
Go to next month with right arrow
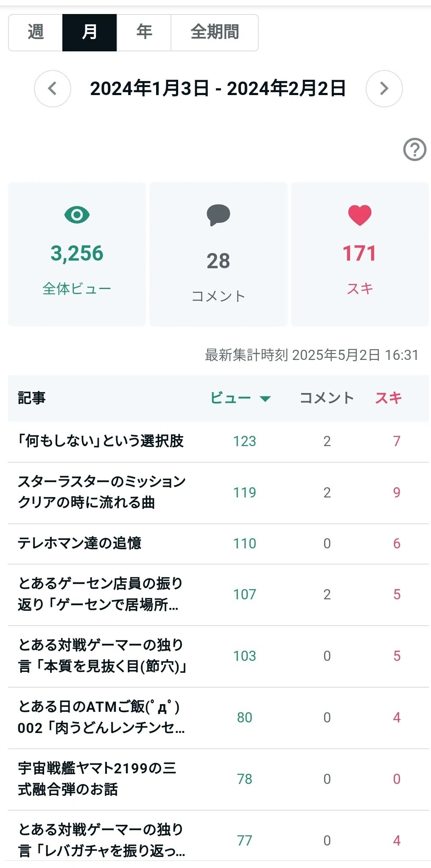(384, 89)
